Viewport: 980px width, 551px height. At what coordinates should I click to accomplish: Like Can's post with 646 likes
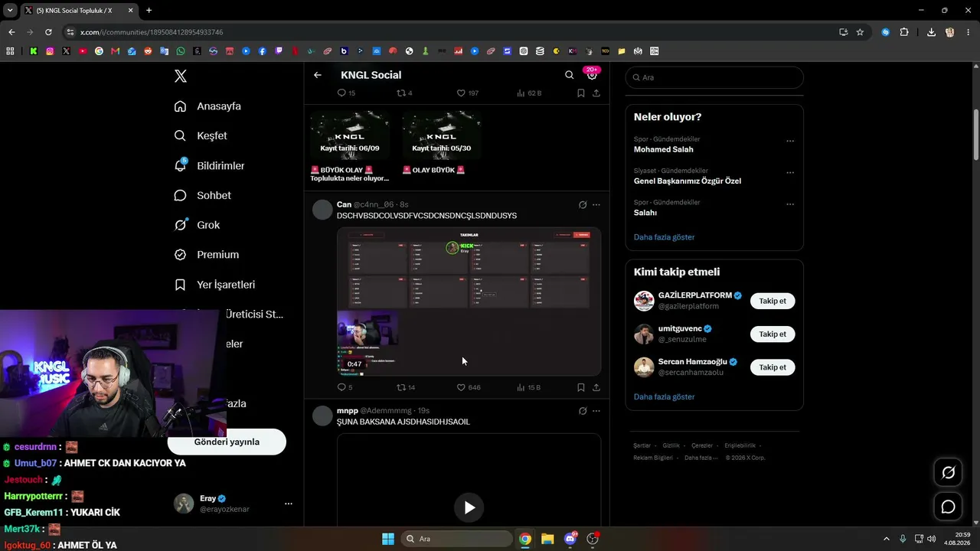pos(469,387)
